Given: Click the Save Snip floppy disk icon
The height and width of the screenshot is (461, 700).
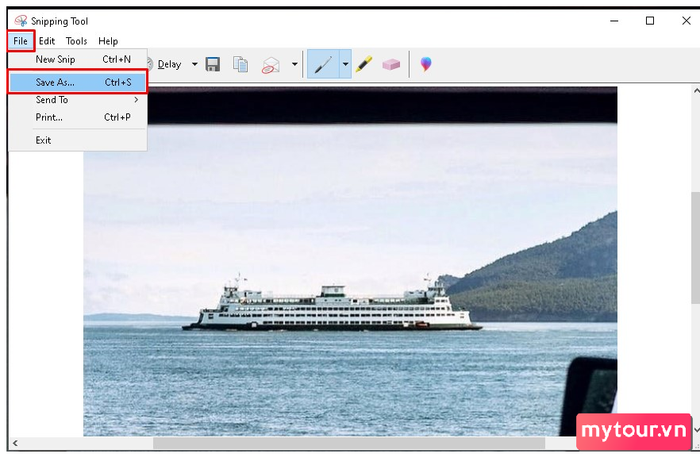Looking at the screenshot, I should (212, 64).
